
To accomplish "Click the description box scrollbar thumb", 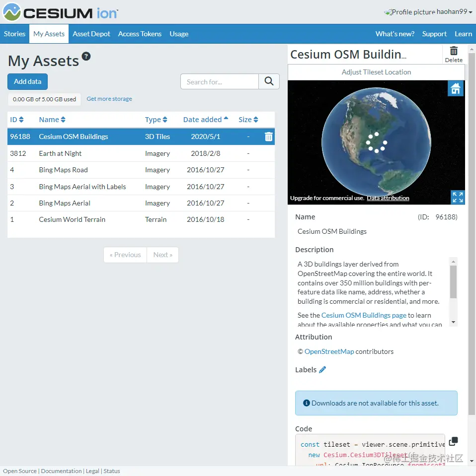I will [453, 282].
